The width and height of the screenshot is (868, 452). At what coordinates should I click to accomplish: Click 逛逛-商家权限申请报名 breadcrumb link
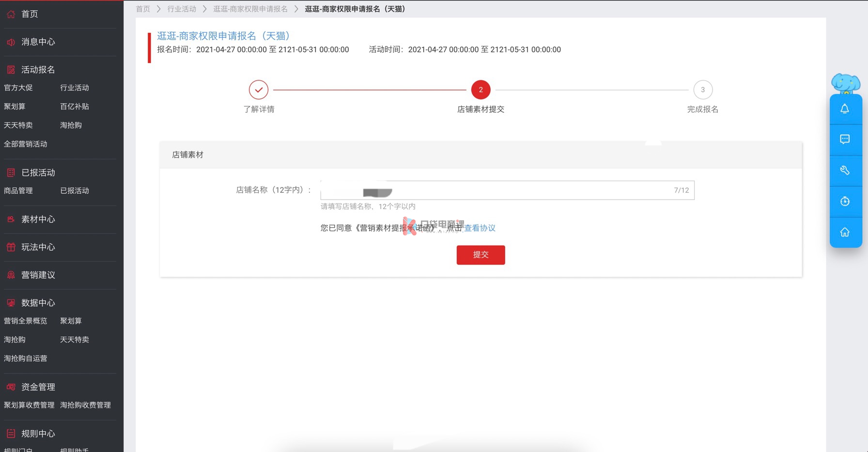coord(250,9)
